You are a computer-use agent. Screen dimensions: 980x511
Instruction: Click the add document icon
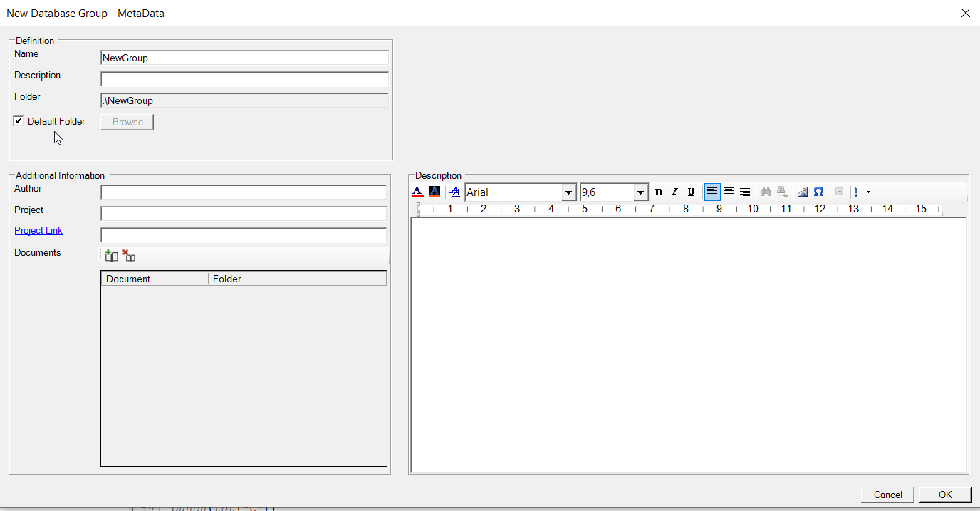(111, 256)
